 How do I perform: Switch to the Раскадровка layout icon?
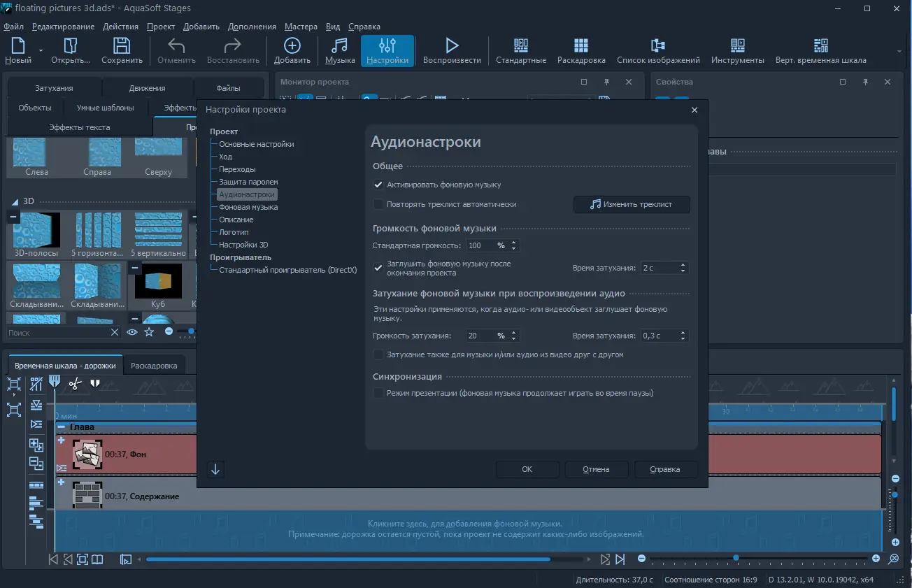[581, 46]
